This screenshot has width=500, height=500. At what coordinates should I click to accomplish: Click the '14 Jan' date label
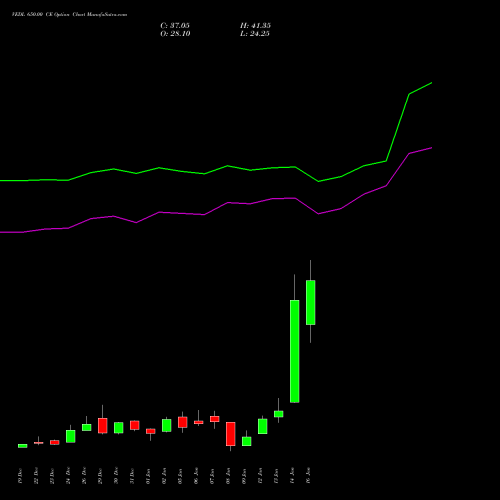click(292, 476)
